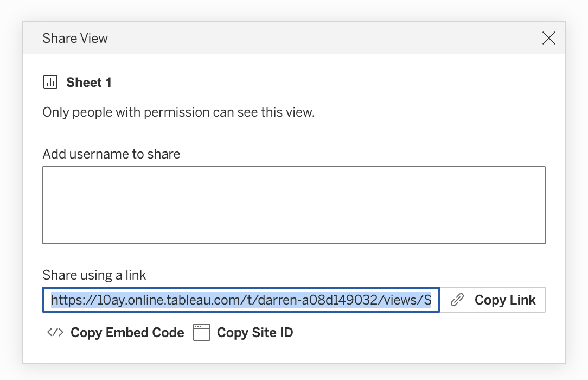
Task: Click the Share using a link label
Action: (x=94, y=275)
